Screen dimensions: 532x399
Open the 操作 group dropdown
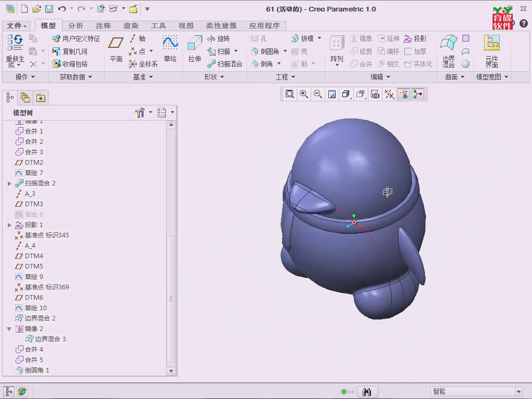tap(25, 77)
